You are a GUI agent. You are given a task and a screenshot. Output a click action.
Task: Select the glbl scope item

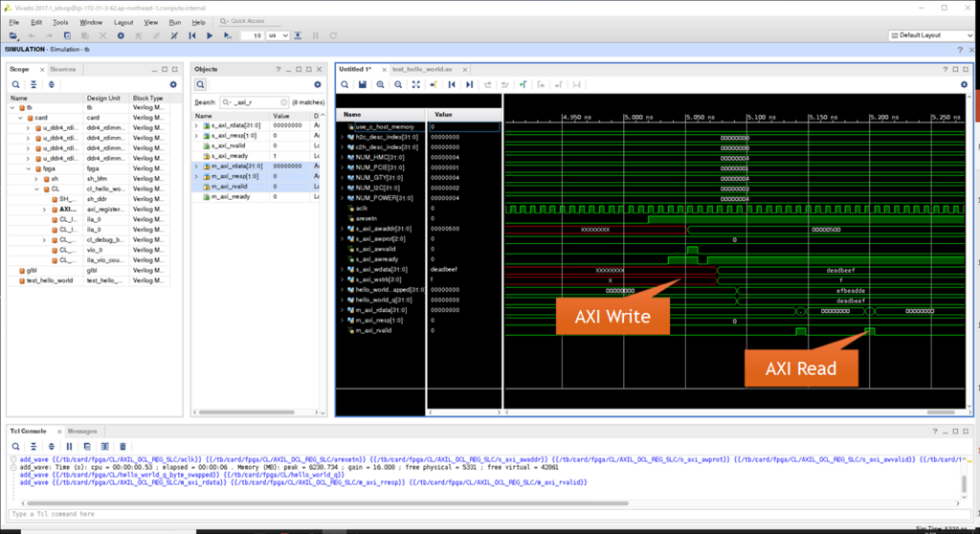[x=32, y=271]
